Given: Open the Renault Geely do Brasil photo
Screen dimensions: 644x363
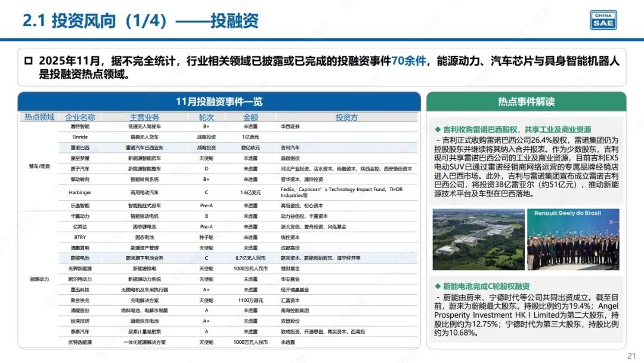Looking at the screenshot, I should (574, 239).
